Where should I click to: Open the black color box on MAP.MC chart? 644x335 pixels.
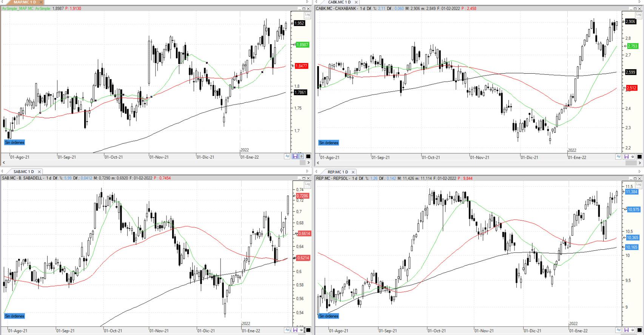pos(308,156)
